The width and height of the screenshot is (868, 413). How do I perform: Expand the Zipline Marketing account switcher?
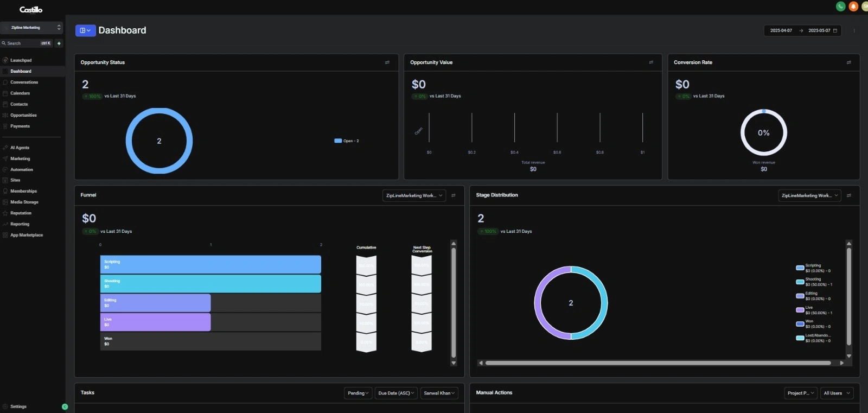[31, 28]
